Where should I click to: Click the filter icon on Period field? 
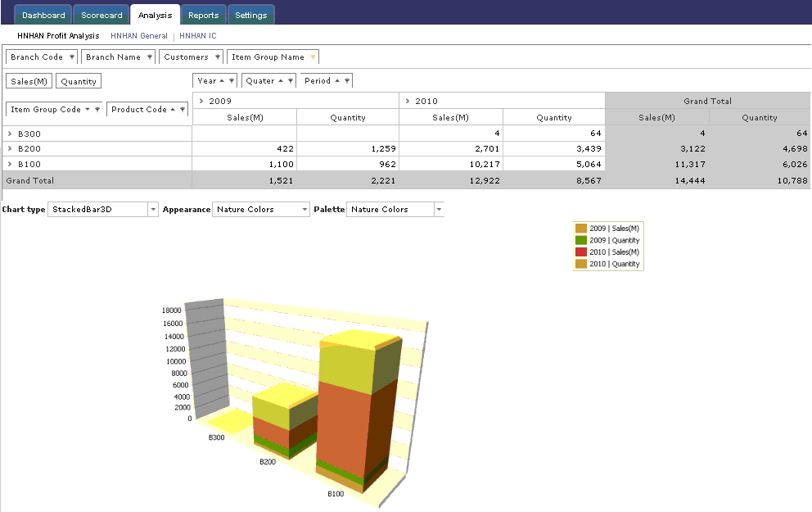[347, 81]
